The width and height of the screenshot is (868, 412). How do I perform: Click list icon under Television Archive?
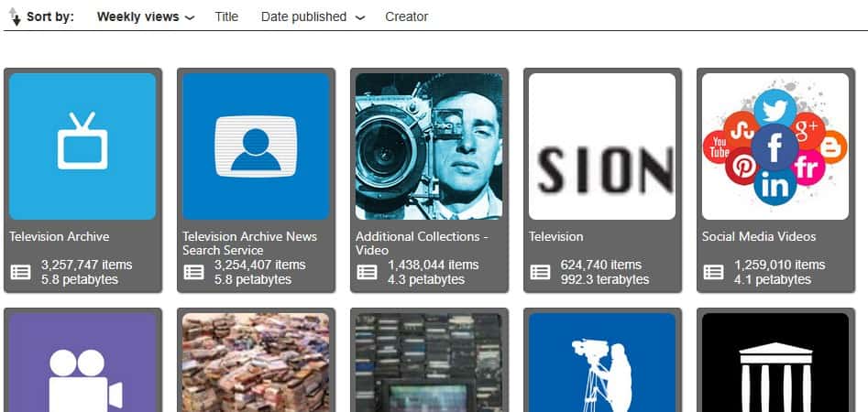tap(20, 272)
